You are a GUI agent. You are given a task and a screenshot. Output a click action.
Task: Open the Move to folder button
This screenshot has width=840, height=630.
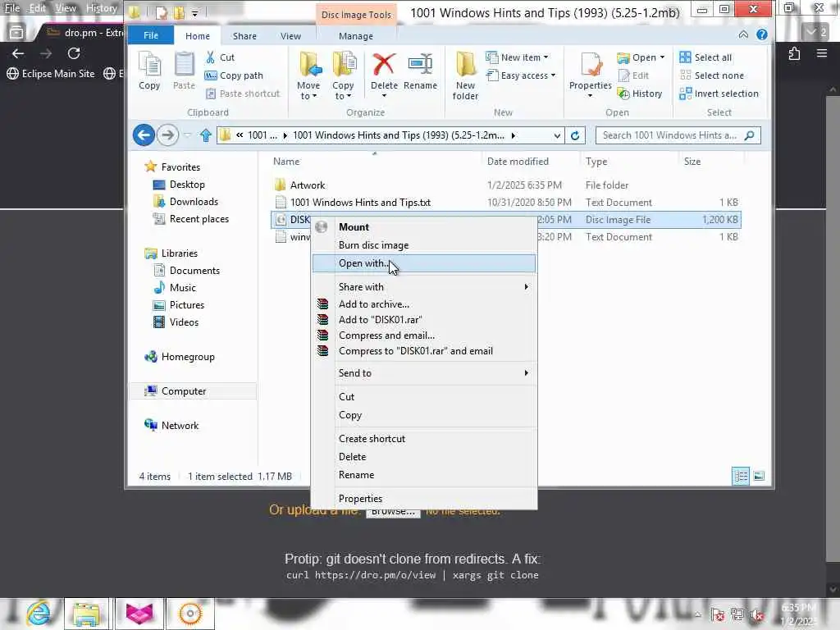point(308,75)
